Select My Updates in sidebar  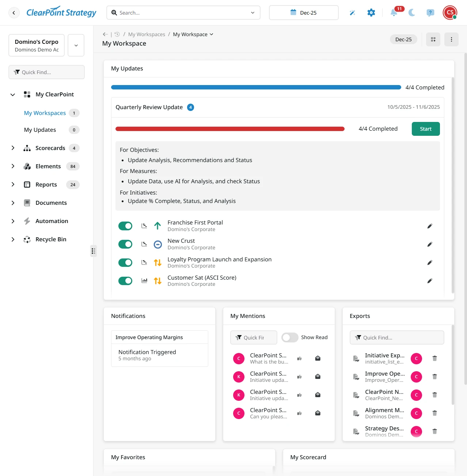click(x=40, y=130)
